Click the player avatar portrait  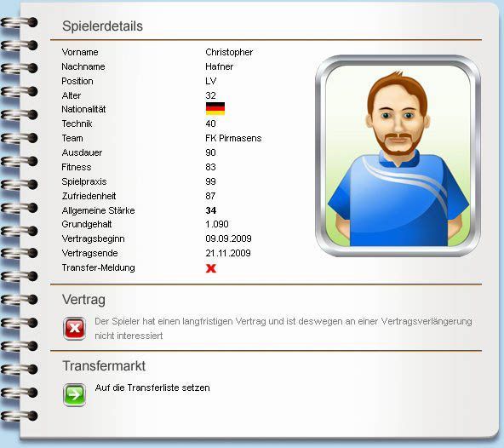[x=398, y=156]
